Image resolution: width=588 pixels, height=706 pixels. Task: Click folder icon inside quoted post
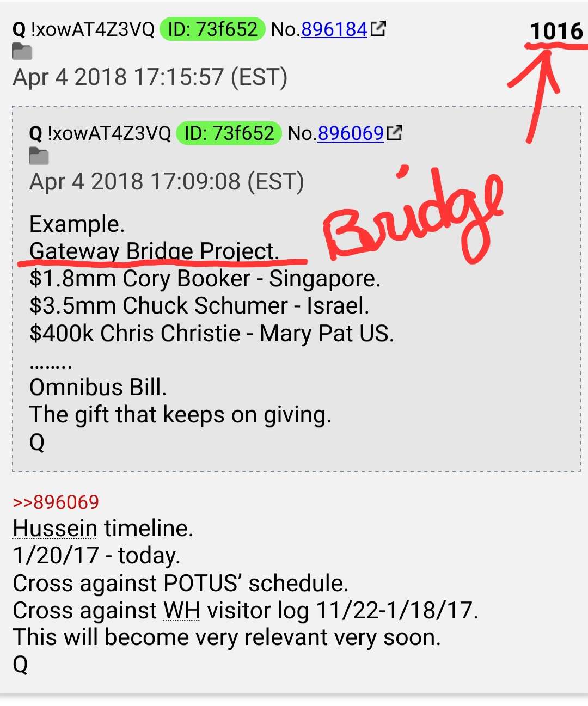coord(39,156)
